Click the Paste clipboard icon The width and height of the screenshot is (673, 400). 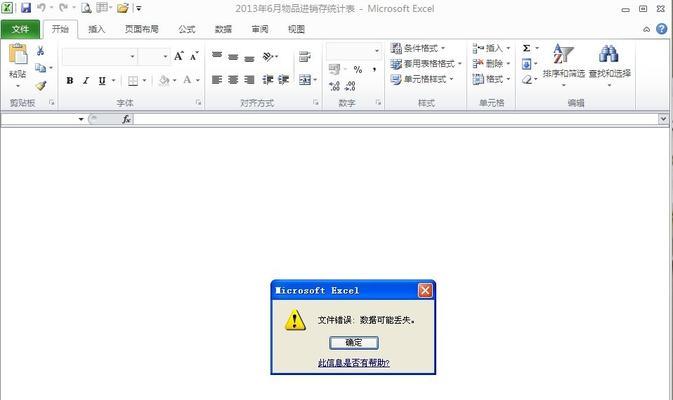point(18,55)
